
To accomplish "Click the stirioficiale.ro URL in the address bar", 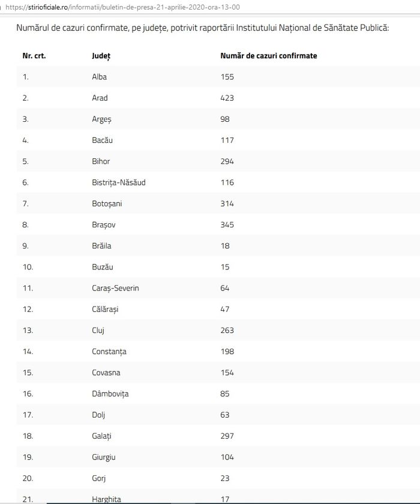I will tap(122, 7).
